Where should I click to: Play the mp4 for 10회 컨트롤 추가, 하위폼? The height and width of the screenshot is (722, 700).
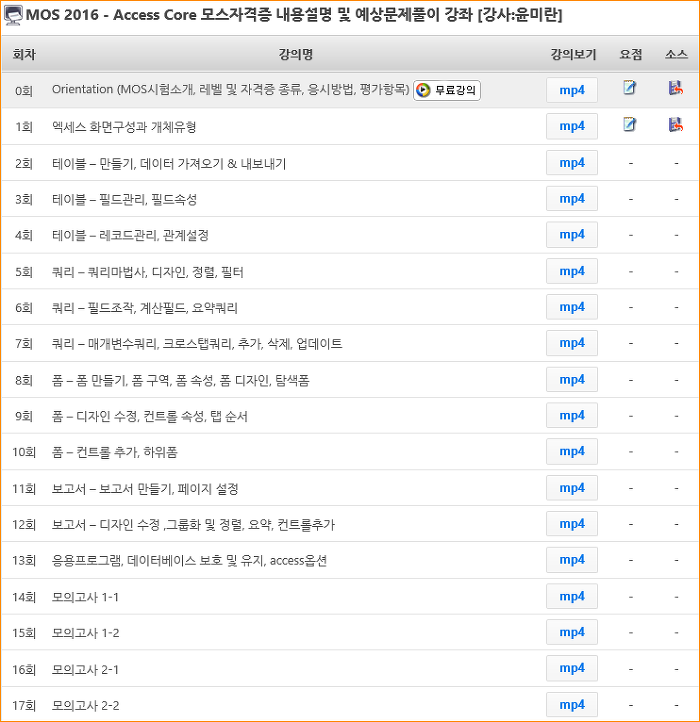(572, 451)
